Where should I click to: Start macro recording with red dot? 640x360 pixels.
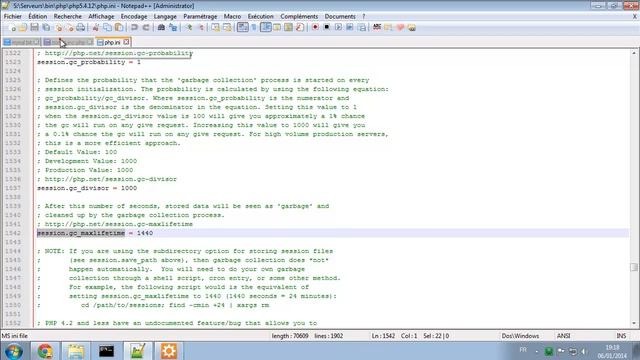pos(315,27)
